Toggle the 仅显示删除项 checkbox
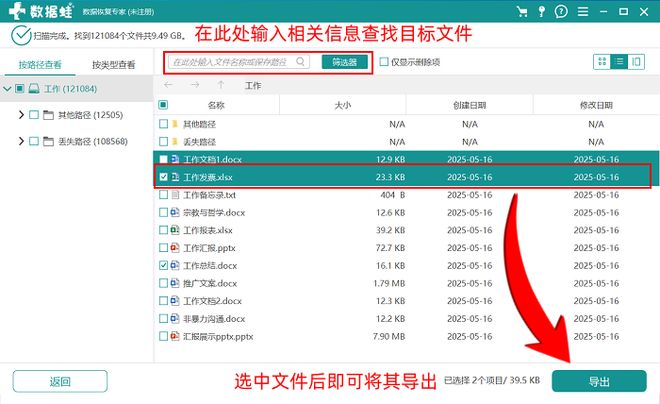 [384, 62]
